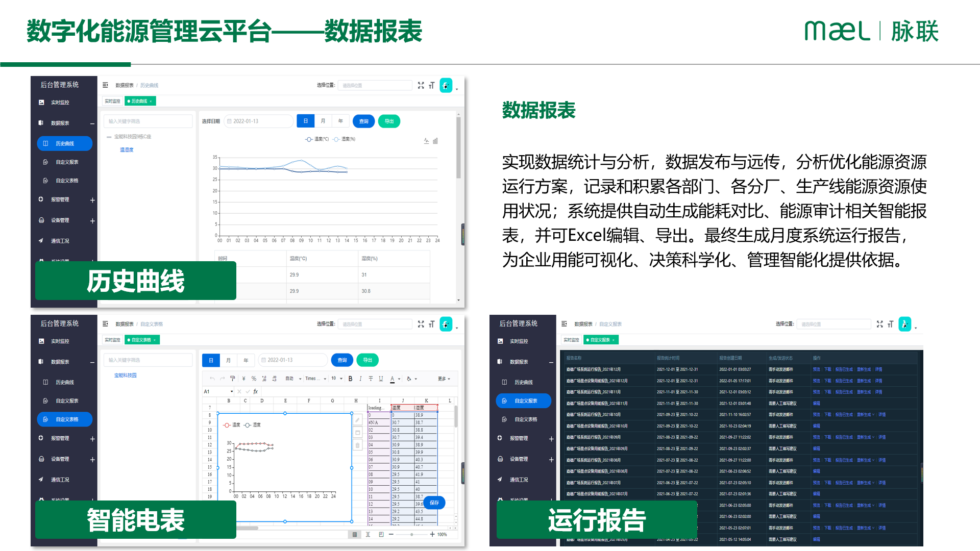Click the italic formatting icon
The width and height of the screenshot is (980, 551).
(360, 379)
